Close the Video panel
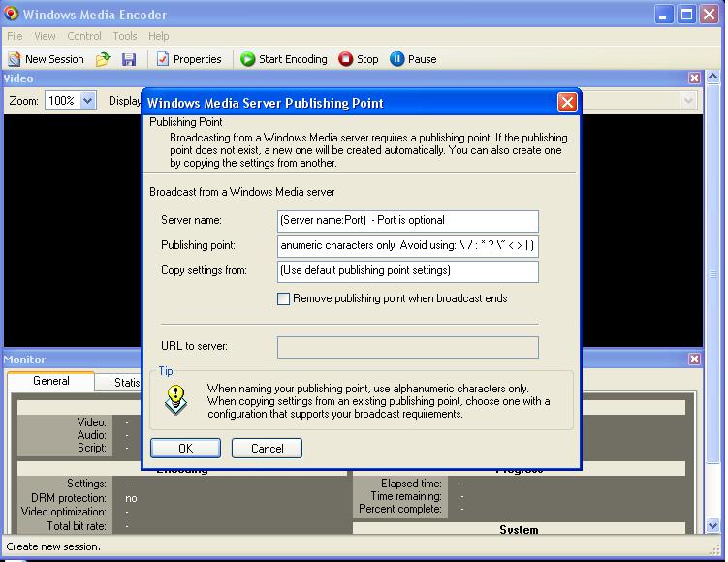Screen dimensions: 728x562 (694, 78)
